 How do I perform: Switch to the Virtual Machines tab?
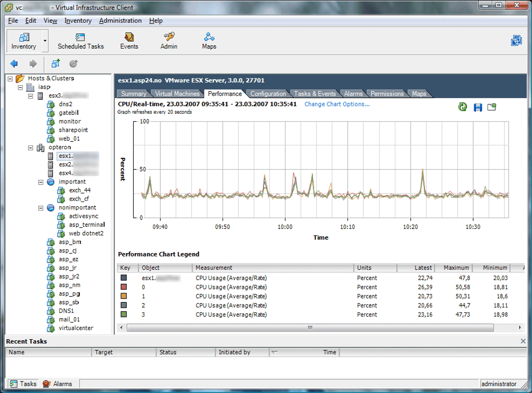point(177,94)
